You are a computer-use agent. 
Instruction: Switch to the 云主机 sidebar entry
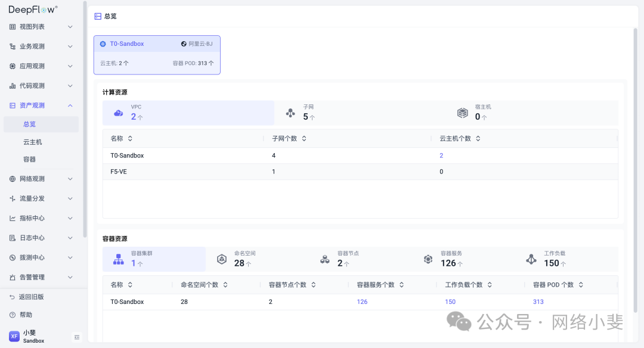[41, 141]
